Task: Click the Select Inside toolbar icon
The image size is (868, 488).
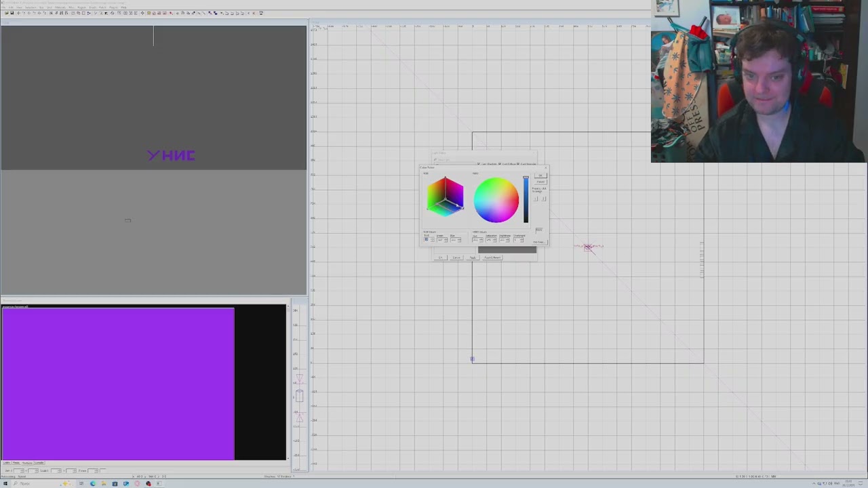Action: [66, 13]
